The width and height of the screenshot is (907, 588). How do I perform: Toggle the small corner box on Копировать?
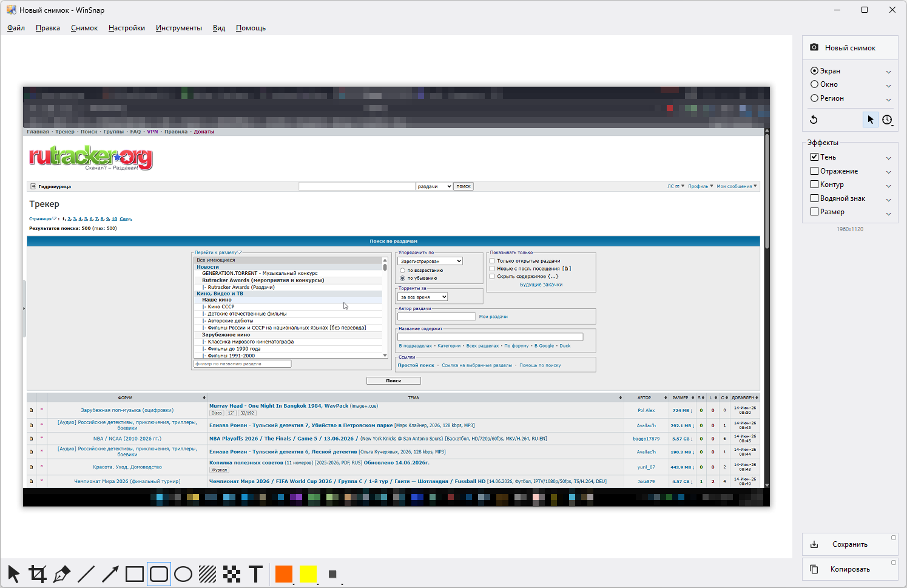[x=894, y=563]
